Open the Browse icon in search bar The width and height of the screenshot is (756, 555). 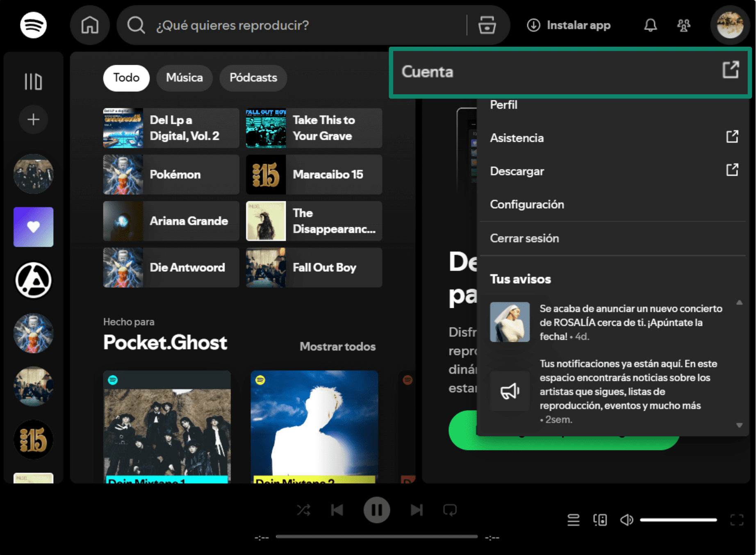(x=487, y=25)
